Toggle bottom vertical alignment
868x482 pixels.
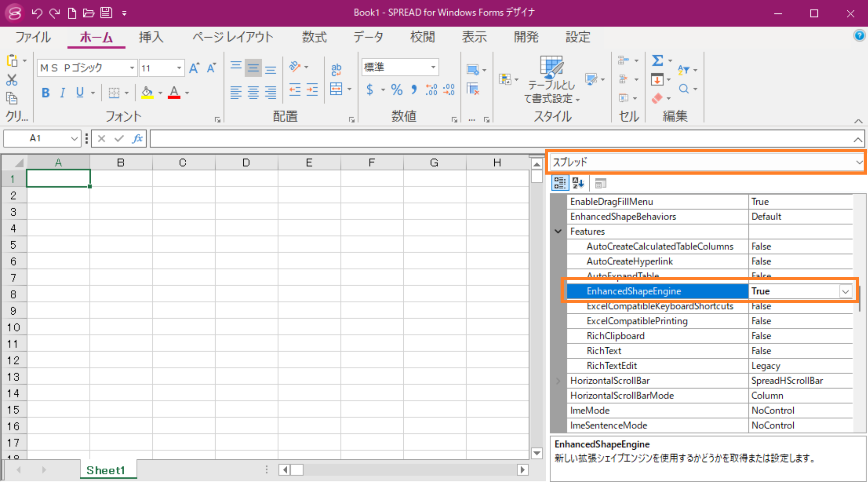point(270,70)
